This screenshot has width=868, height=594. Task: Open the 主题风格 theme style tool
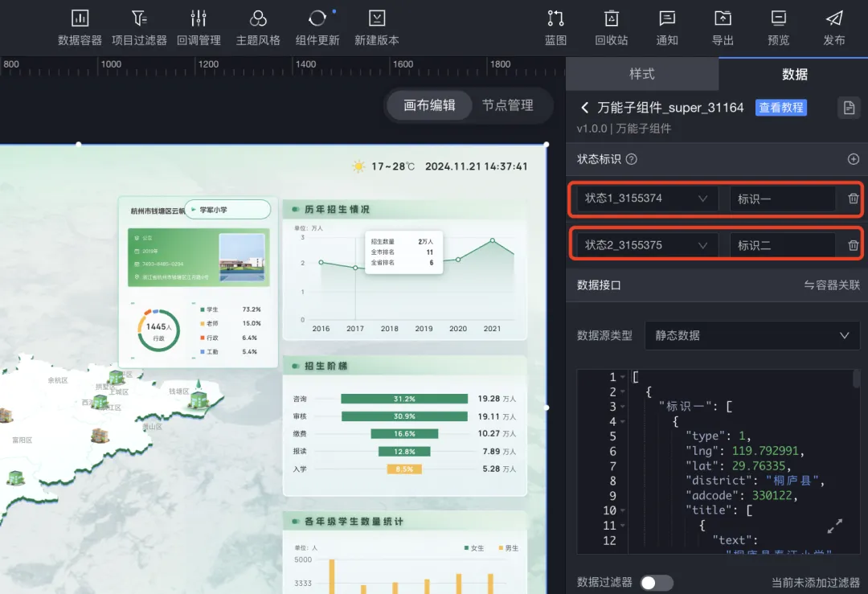click(258, 27)
